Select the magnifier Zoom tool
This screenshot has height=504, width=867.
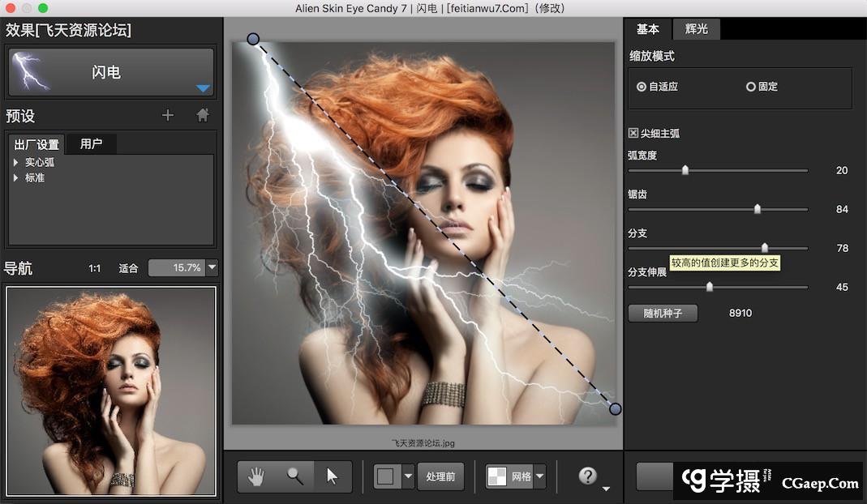click(x=294, y=476)
